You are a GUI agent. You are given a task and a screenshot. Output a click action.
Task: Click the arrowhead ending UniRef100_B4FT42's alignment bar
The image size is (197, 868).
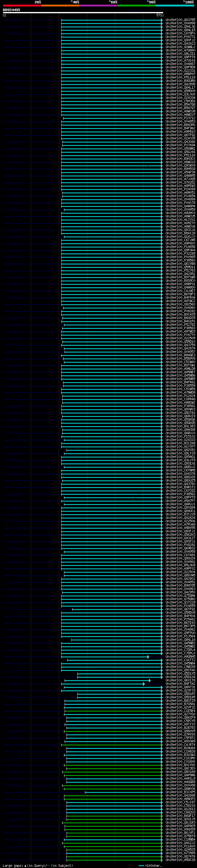144,684
